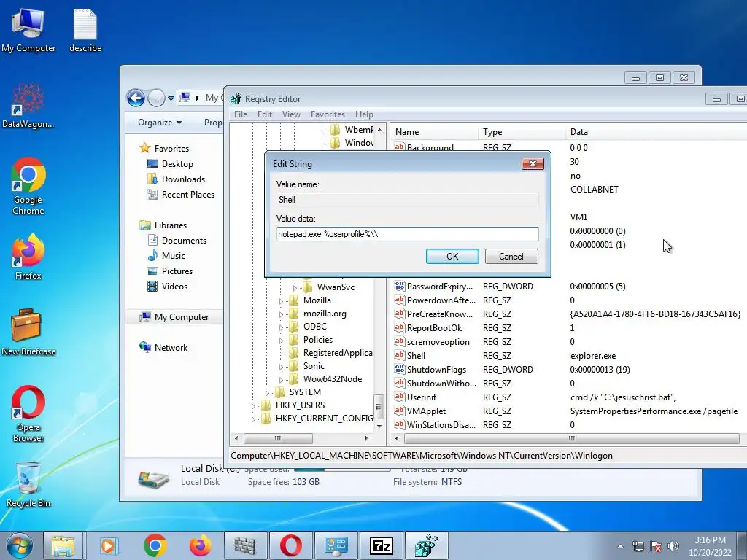Launch Firefox from the desktop shortcut
The width and height of the screenshot is (747, 560).
click(x=28, y=256)
